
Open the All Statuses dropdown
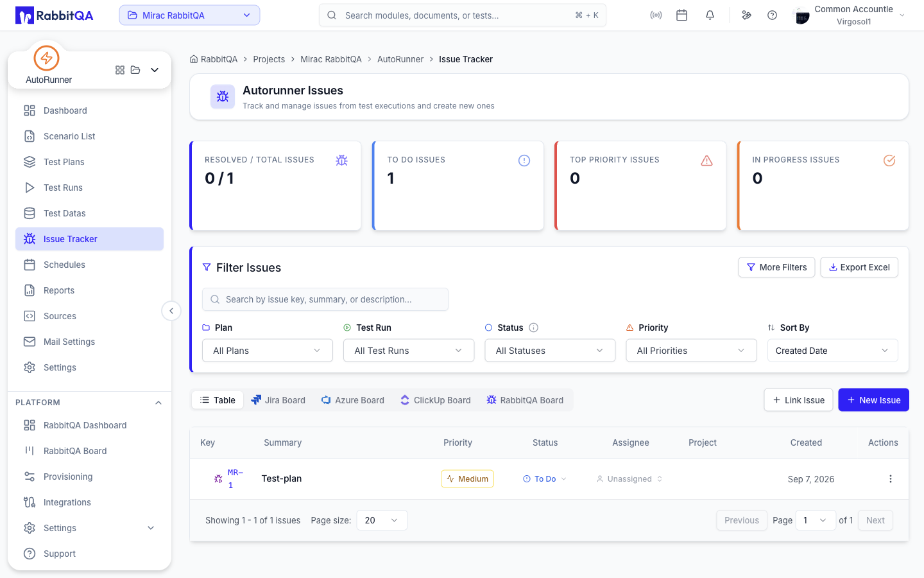pyautogui.click(x=550, y=351)
